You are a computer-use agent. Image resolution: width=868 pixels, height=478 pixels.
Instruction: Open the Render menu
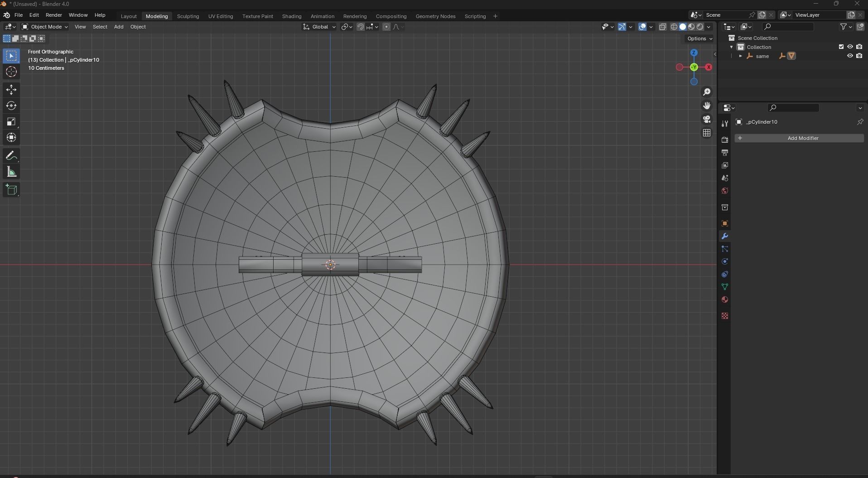click(53, 15)
